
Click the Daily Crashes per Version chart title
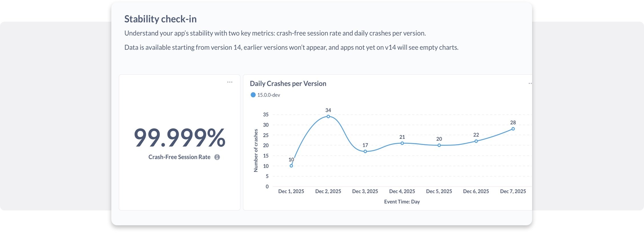288,84
